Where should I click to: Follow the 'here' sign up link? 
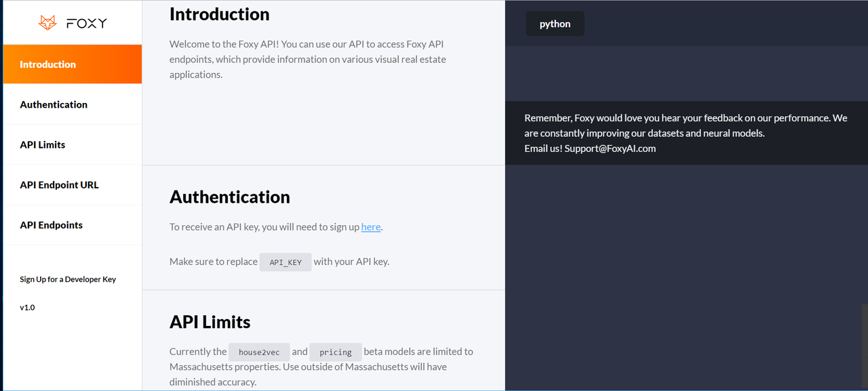point(371,227)
